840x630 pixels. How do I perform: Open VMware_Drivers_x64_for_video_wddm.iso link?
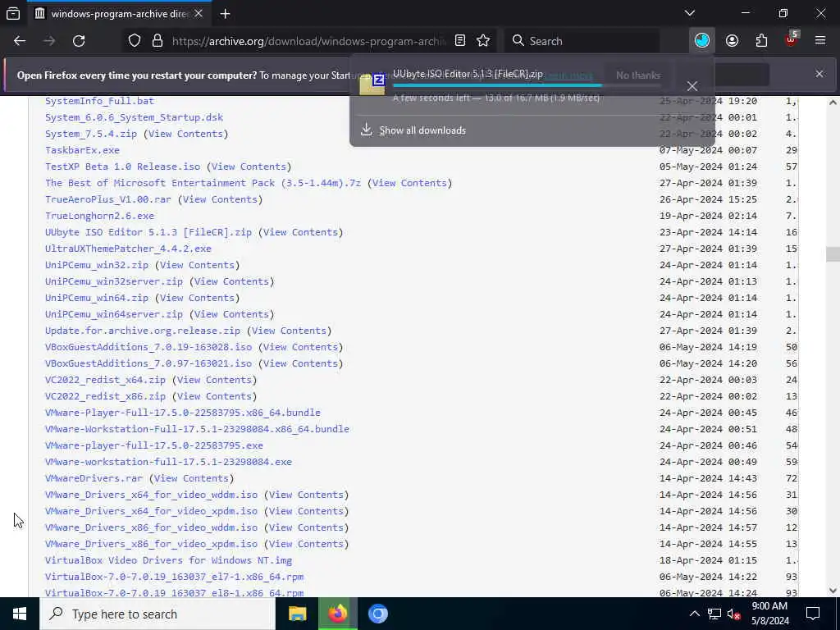coord(151,495)
